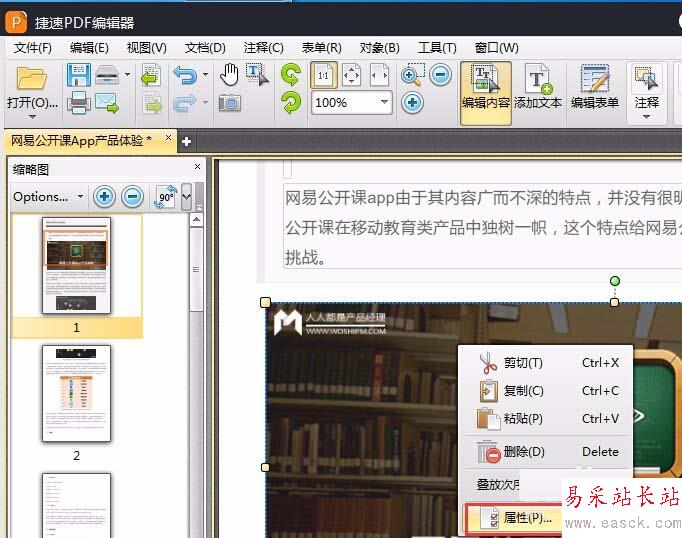
Task: Open the thumbnail Options... dropdown
Action: click(x=48, y=197)
